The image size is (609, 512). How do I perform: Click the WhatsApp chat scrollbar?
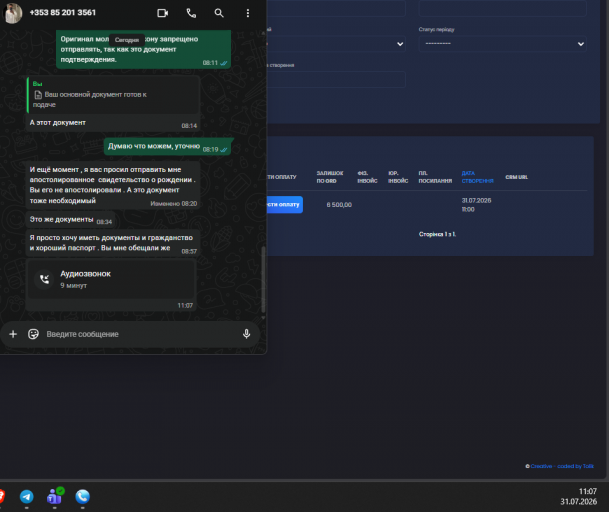click(263, 280)
